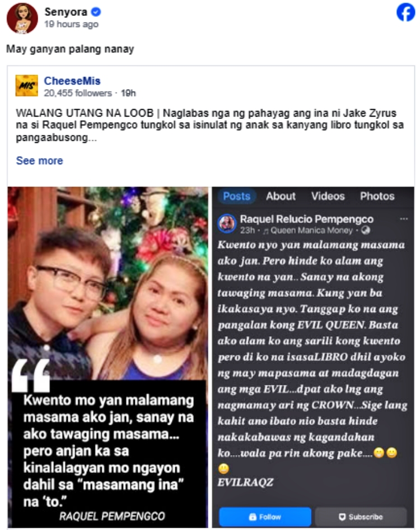This screenshot has height=530, width=420.
Task: Open the Facebook logo icon
Action: point(405,12)
